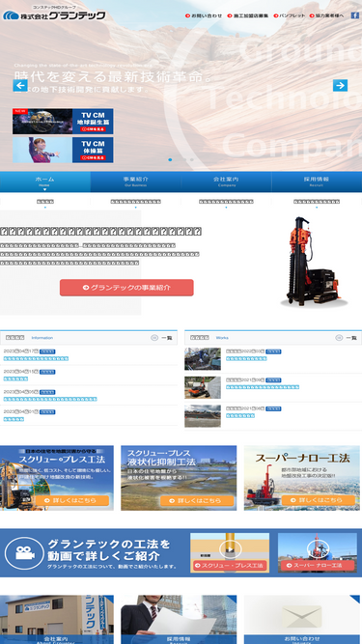Advance to the next hero slide arrow

340,85
